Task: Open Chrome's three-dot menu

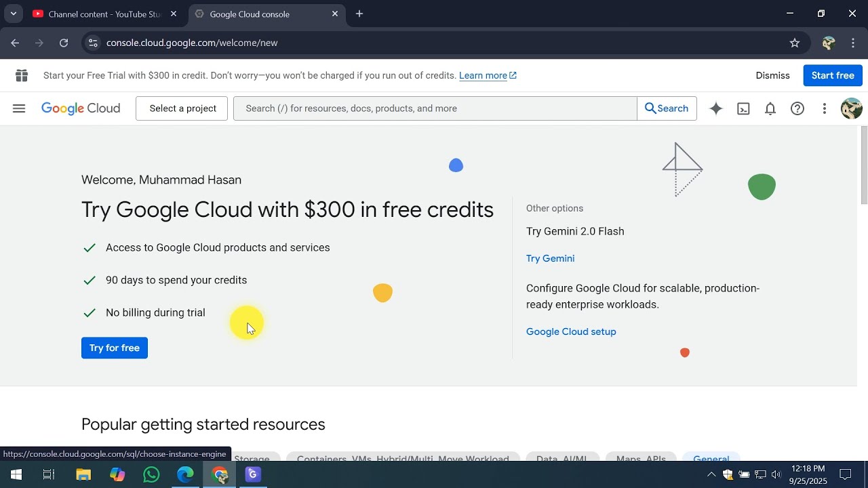Action: pyautogui.click(x=854, y=43)
